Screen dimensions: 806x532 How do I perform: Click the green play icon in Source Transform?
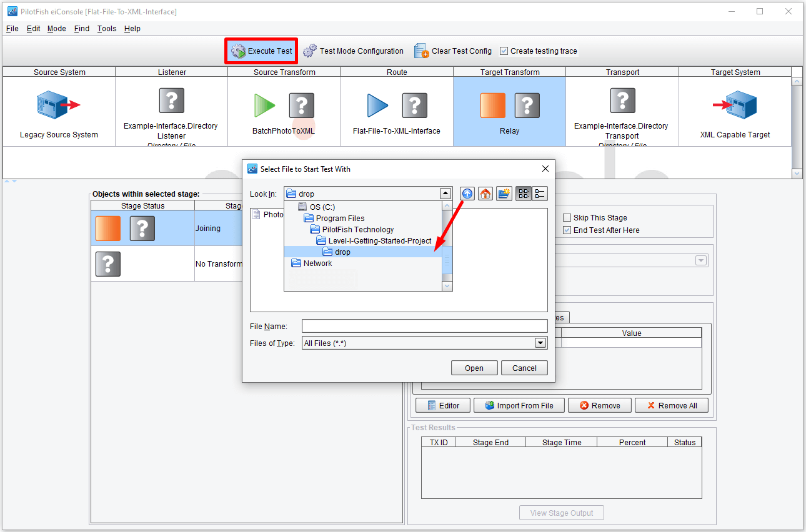click(x=265, y=106)
